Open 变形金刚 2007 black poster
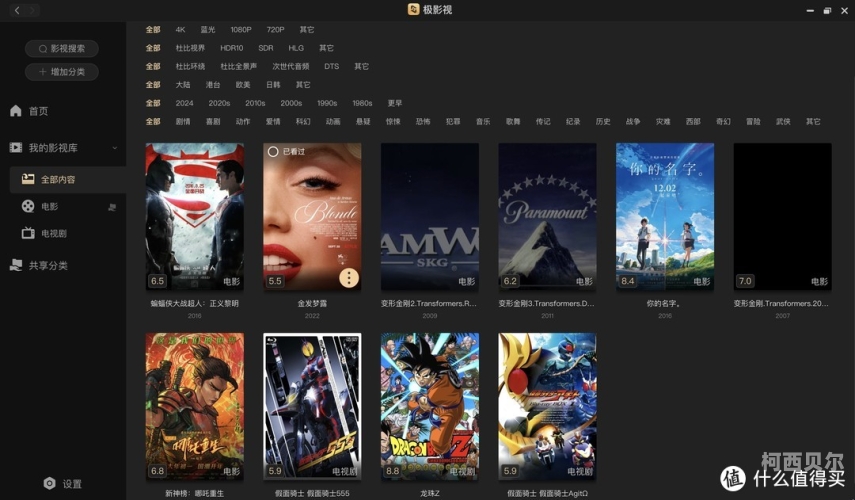The image size is (855, 500). pyautogui.click(x=782, y=216)
